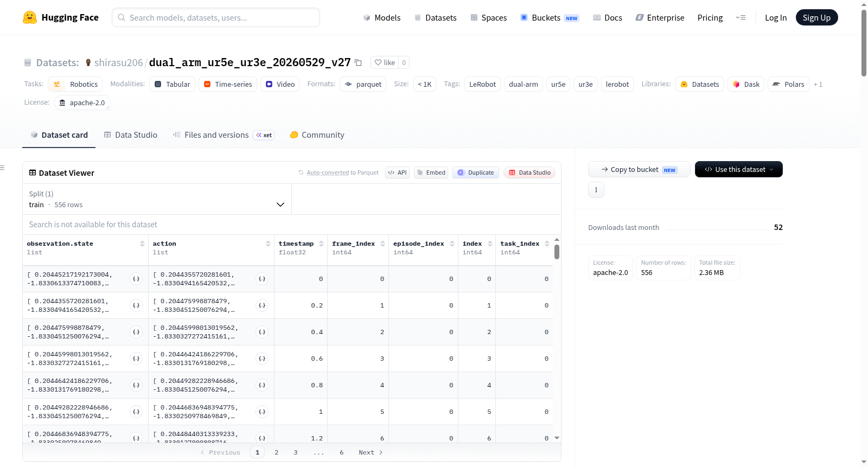Expand JSON icon in first action row

(x=262, y=279)
